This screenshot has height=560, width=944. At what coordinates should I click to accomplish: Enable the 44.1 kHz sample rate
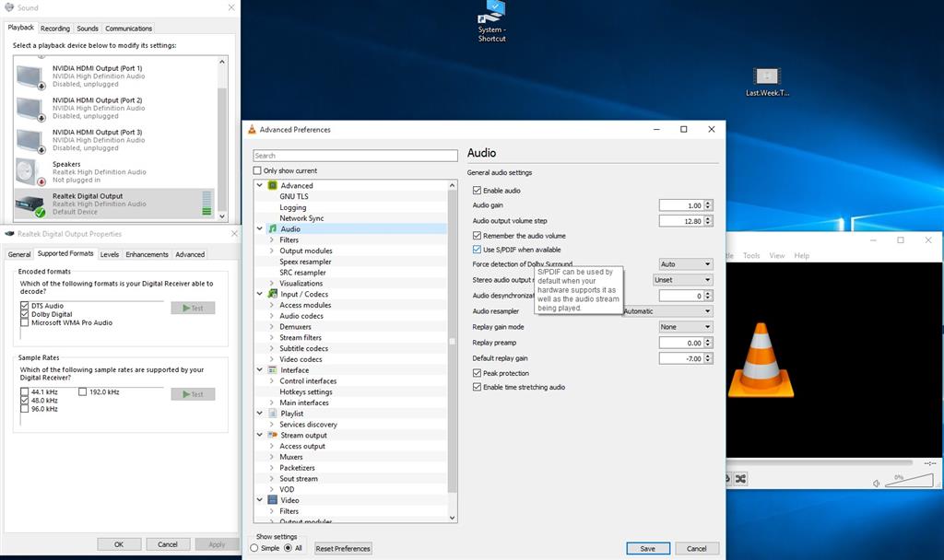[x=25, y=391]
